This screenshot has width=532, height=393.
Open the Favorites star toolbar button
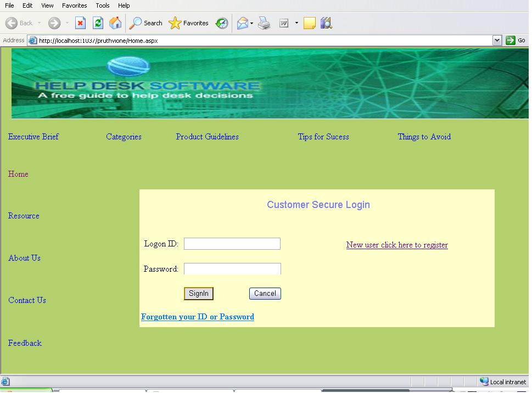189,23
